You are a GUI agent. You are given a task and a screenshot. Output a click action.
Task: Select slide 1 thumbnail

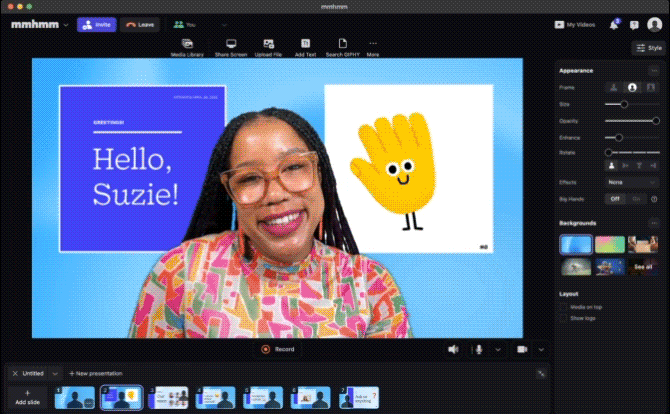[x=75, y=398]
